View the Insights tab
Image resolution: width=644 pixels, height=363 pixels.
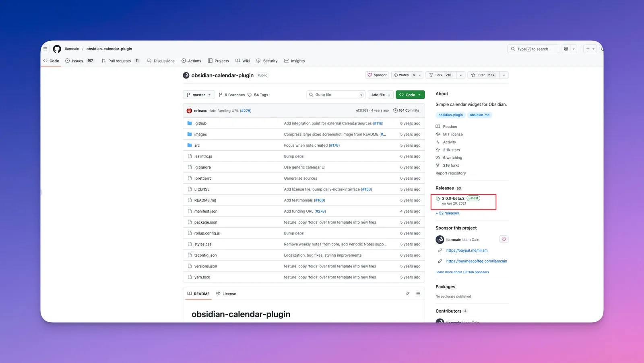[295, 61]
